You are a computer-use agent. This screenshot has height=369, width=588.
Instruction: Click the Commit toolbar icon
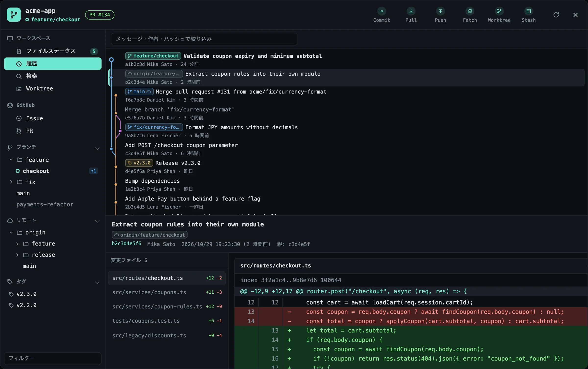tap(381, 11)
